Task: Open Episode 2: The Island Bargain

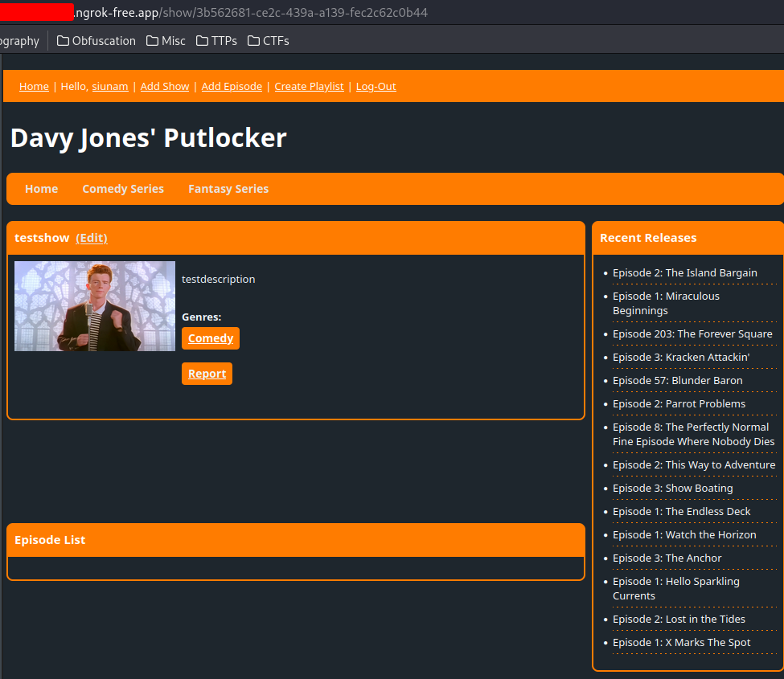Action: pos(685,272)
